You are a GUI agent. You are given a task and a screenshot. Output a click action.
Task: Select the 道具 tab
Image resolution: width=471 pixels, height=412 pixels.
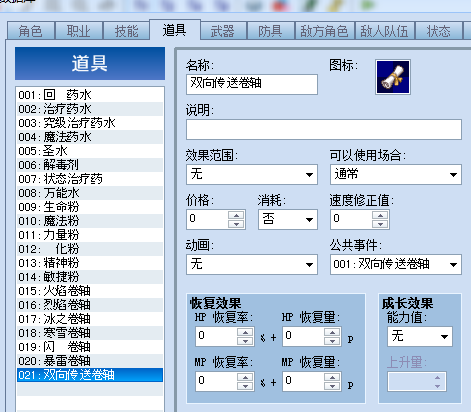175,30
